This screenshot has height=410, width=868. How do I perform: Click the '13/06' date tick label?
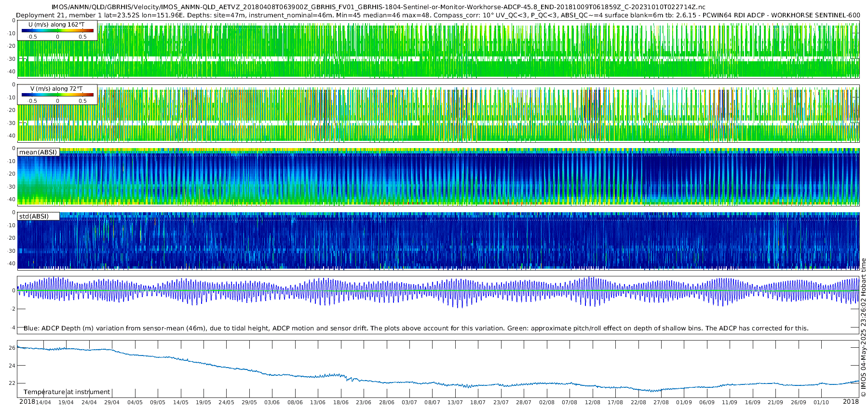[x=318, y=402]
